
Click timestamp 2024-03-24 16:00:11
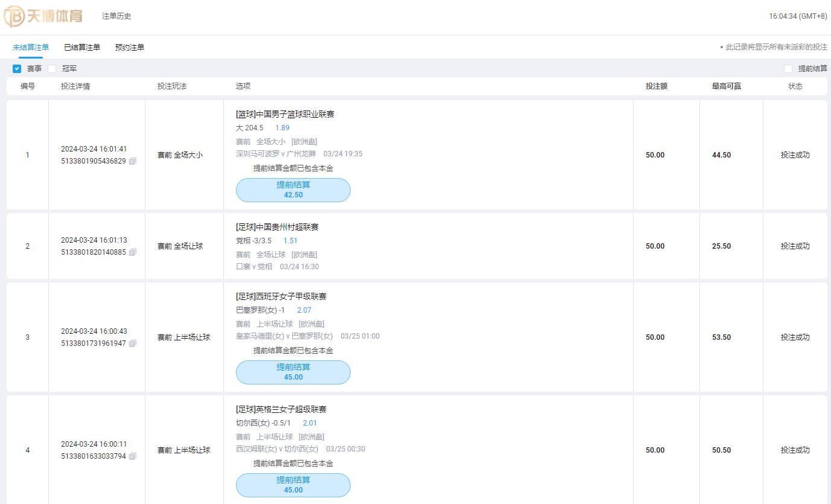coord(94,444)
